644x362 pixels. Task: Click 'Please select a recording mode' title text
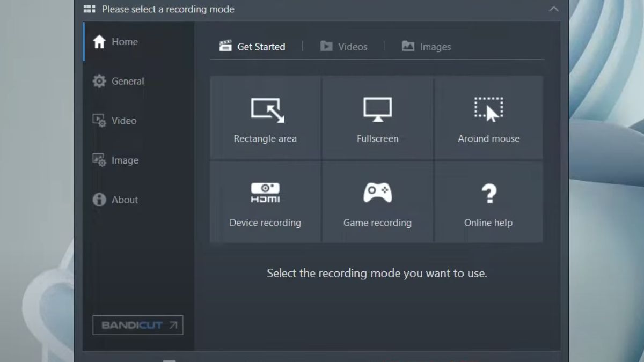[x=168, y=9]
